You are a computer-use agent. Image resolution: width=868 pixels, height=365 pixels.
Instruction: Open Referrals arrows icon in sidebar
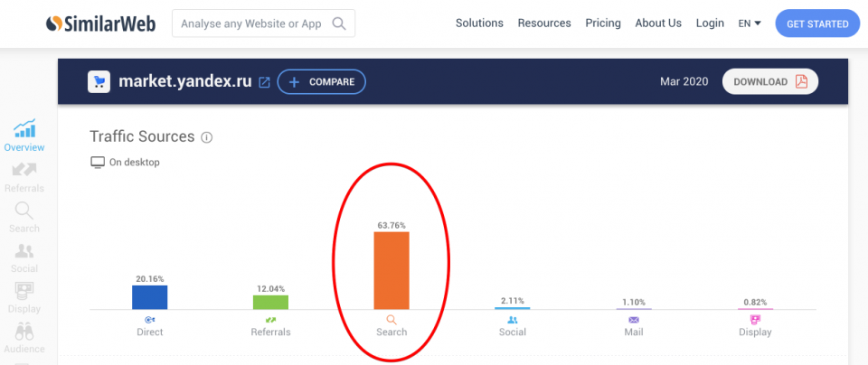point(24,169)
